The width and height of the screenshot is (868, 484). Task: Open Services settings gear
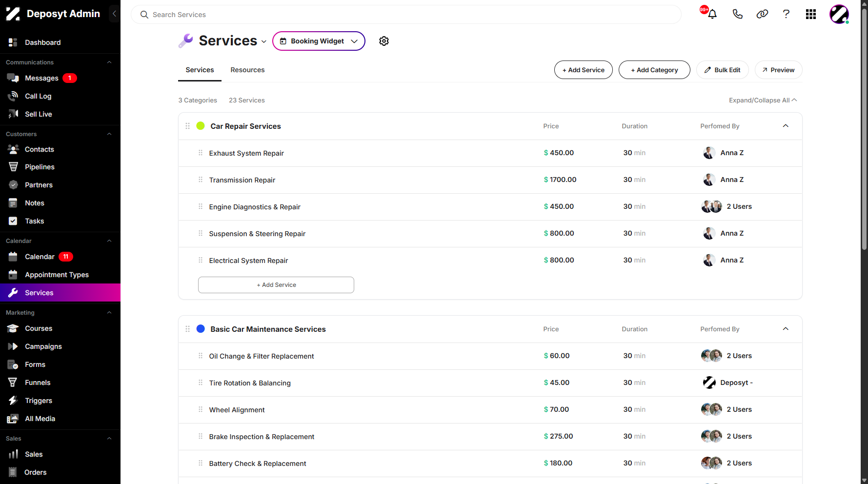pyautogui.click(x=384, y=41)
